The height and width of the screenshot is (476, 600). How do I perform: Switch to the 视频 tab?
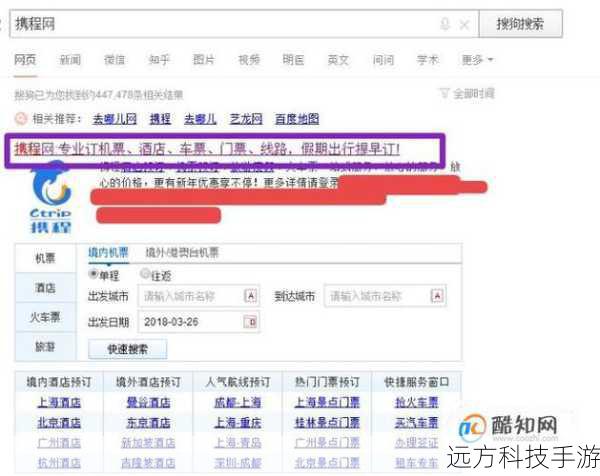click(x=249, y=60)
